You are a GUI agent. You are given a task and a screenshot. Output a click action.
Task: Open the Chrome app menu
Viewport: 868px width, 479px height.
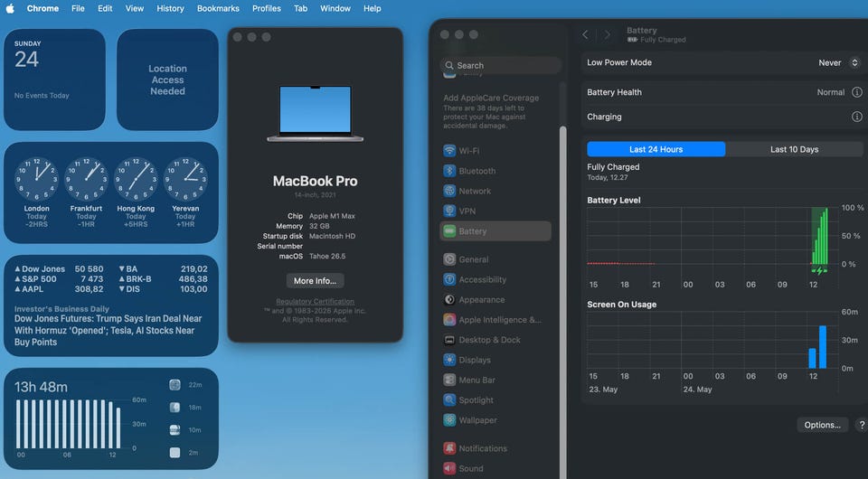pos(42,8)
